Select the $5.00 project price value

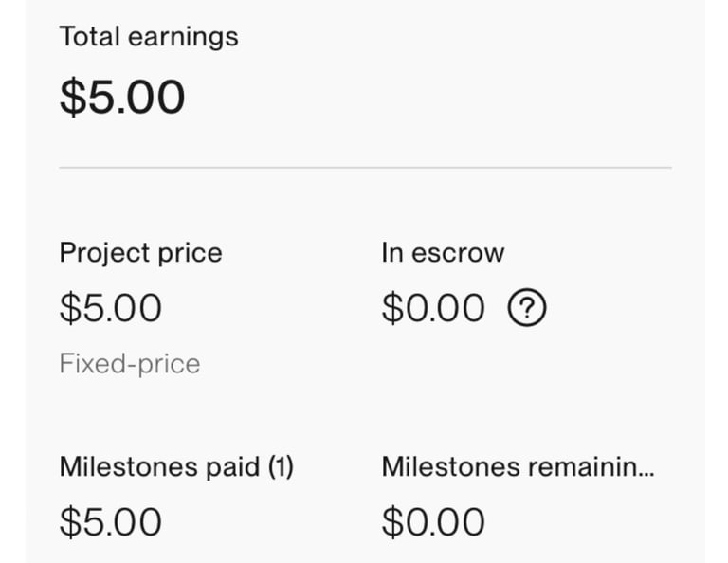pyautogui.click(x=111, y=308)
